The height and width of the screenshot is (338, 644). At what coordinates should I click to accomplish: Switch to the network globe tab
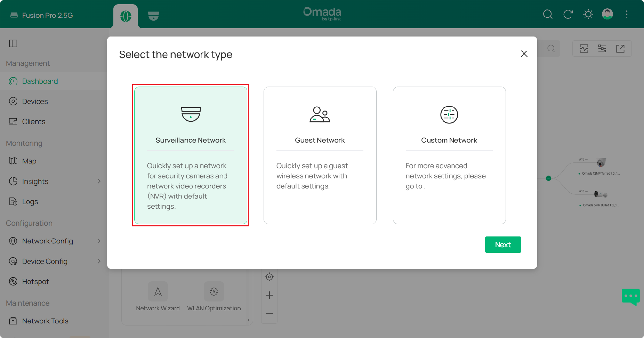(126, 16)
